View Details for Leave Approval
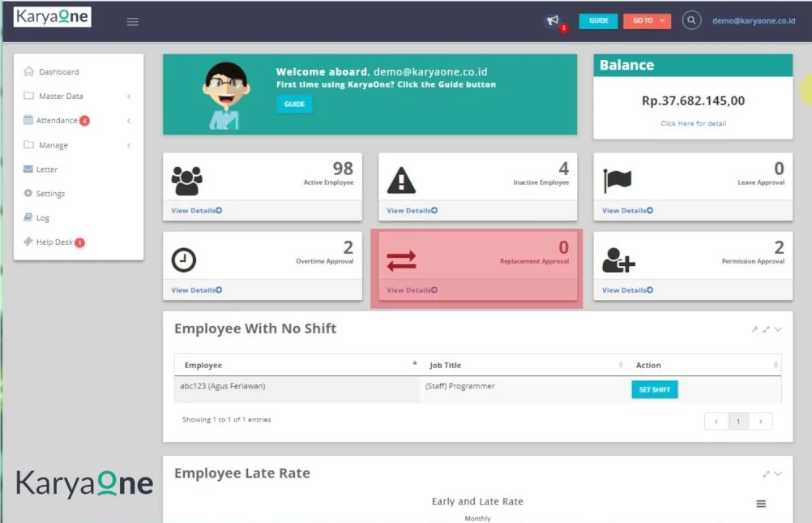 point(628,211)
